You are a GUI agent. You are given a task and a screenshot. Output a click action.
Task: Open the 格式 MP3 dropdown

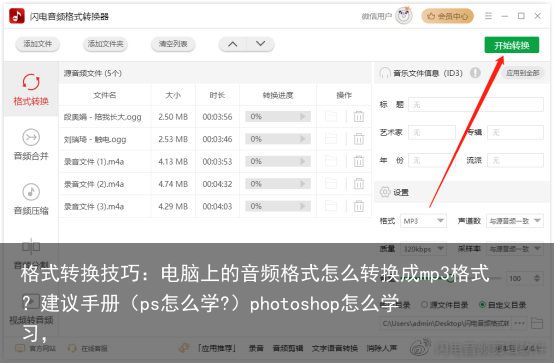423,221
